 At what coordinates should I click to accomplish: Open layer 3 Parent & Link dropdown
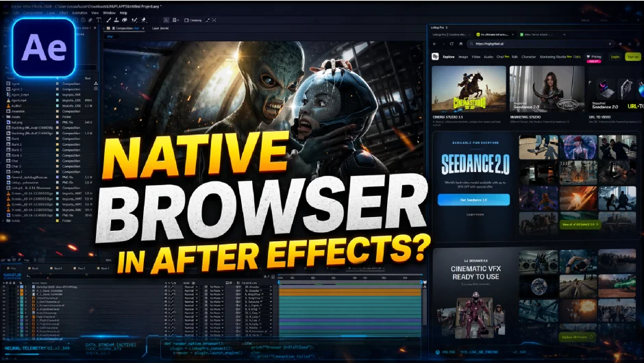pos(258,295)
